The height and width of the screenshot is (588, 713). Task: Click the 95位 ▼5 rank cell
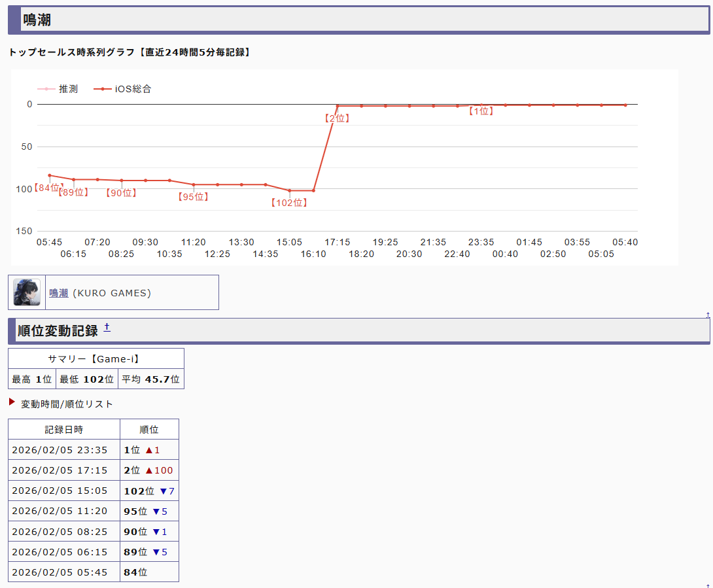pos(150,511)
